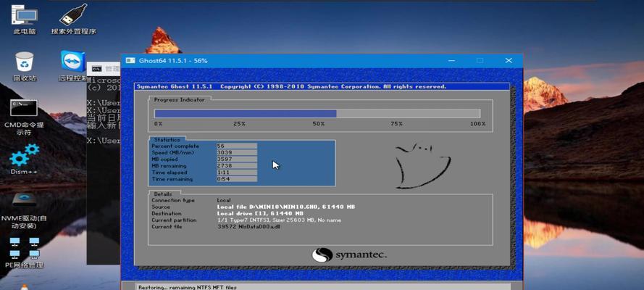The image size is (644, 290).
Task: Click the Progress Indicator group label
Action: point(179,100)
